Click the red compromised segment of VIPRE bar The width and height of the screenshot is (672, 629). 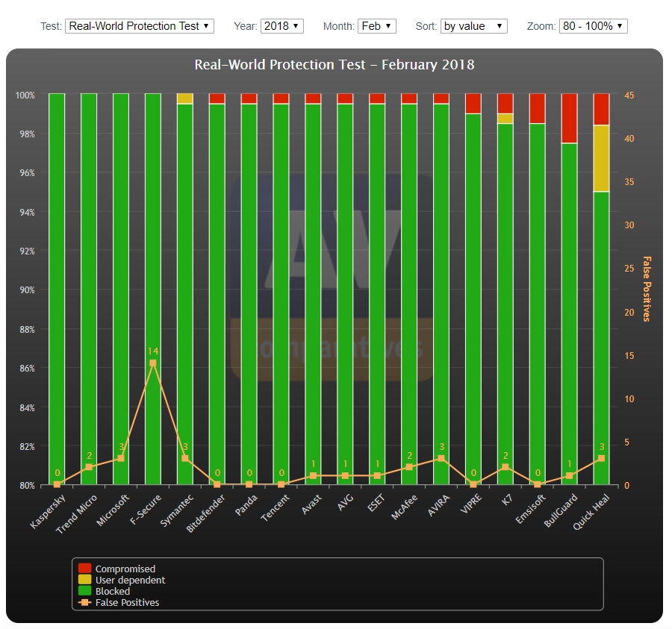pos(473,103)
